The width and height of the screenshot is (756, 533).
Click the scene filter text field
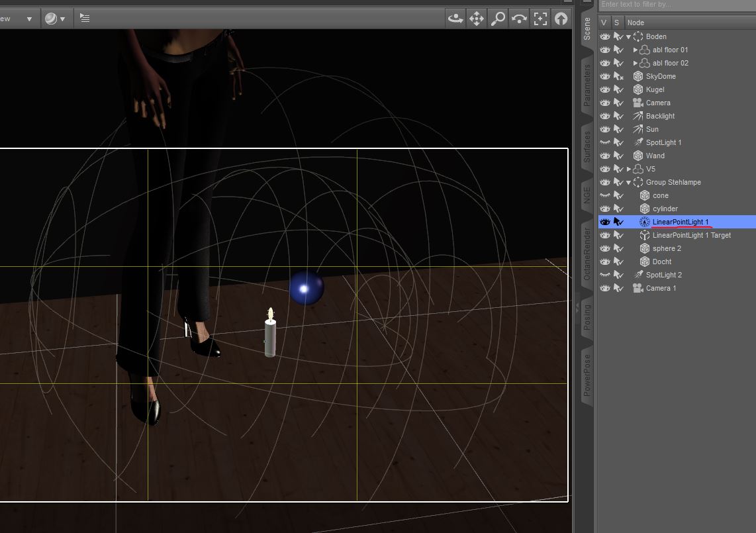click(677, 5)
